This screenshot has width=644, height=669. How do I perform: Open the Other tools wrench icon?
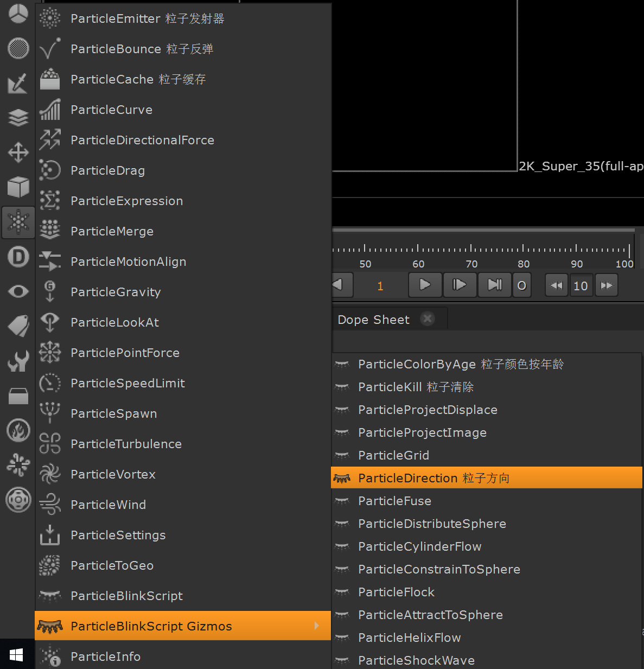pos(18,361)
